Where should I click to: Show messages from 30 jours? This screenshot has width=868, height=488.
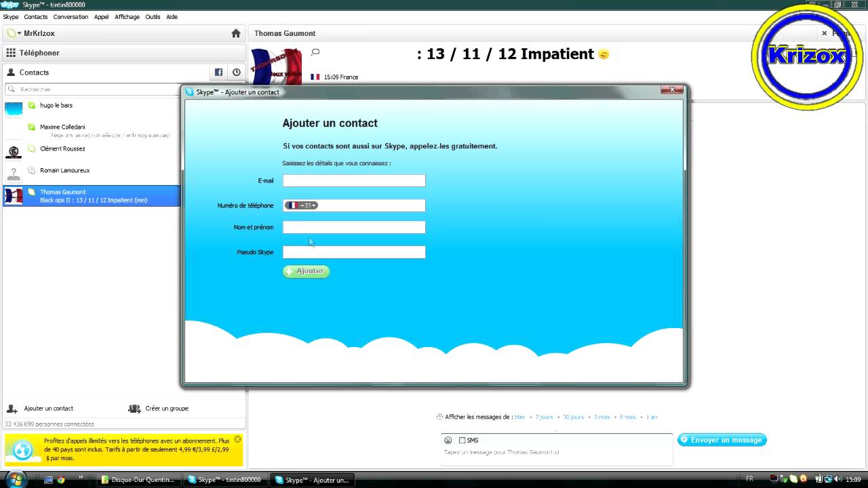pos(573,417)
